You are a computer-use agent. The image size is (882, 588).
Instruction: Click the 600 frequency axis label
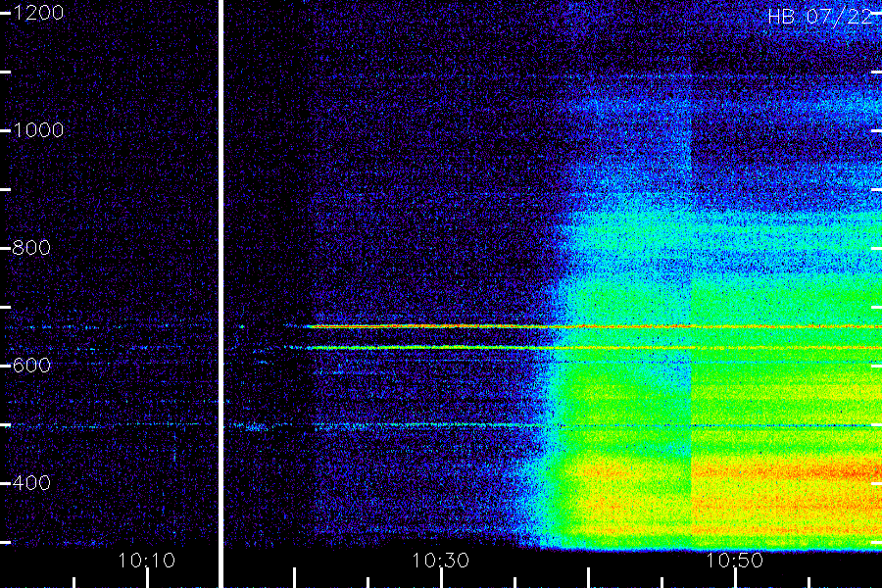[x=31, y=366]
